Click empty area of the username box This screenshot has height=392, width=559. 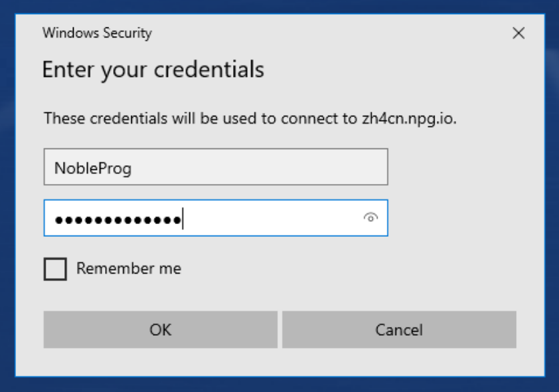(260, 167)
